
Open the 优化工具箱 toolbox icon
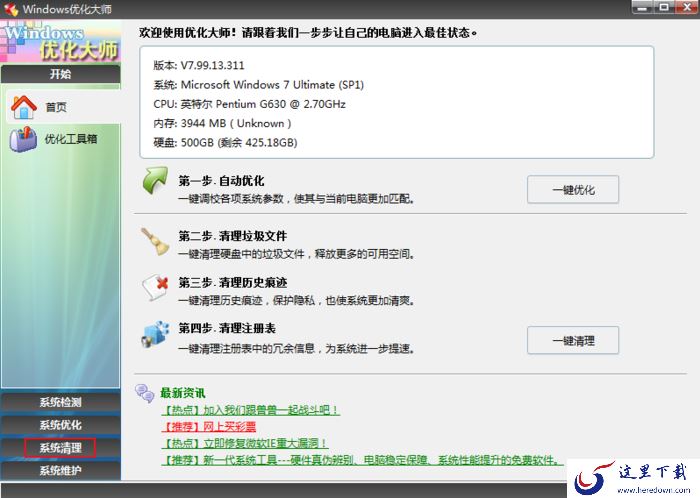pyautogui.click(x=23, y=139)
